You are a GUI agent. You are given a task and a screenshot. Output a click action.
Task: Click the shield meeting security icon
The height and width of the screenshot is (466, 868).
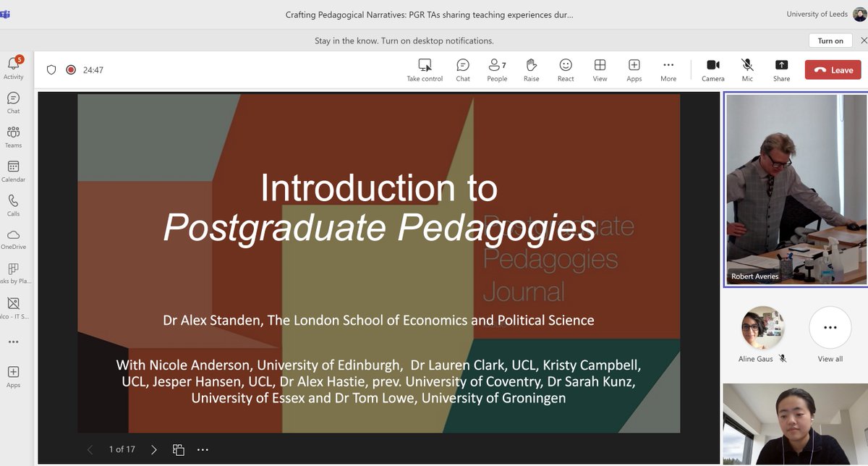(x=51, y=70)
